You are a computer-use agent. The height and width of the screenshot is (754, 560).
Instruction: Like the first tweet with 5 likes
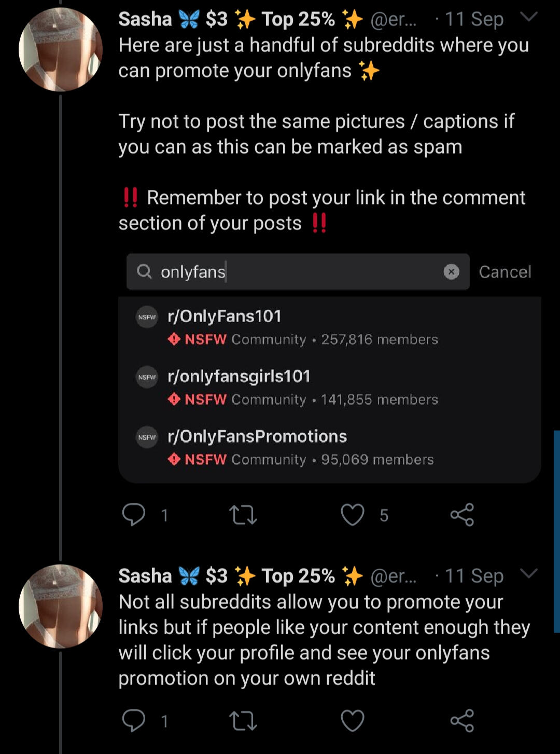[x=353, y=515]
